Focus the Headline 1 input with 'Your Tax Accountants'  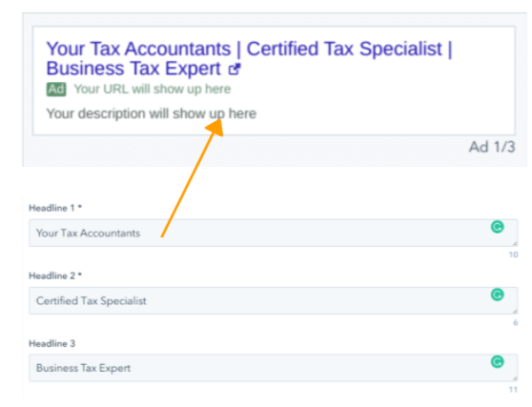coord(274,233)
